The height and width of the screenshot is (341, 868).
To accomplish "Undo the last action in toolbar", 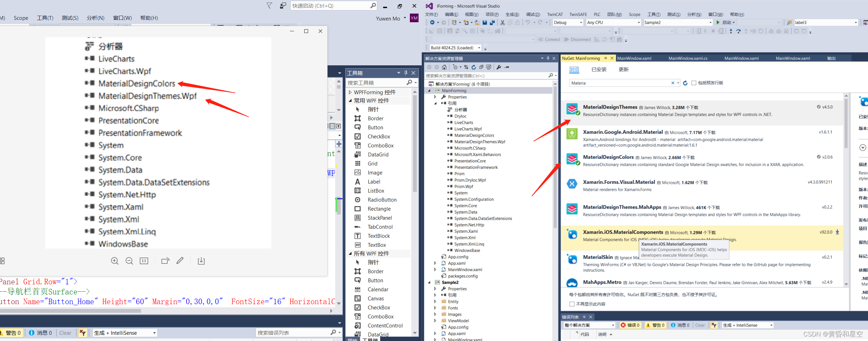I will point(528,23).
